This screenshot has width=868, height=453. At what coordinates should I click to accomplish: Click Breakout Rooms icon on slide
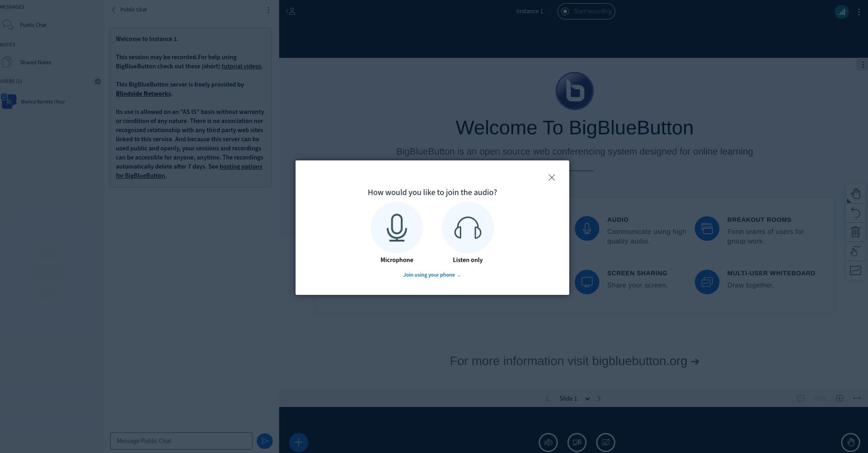[x=707, y=228]
